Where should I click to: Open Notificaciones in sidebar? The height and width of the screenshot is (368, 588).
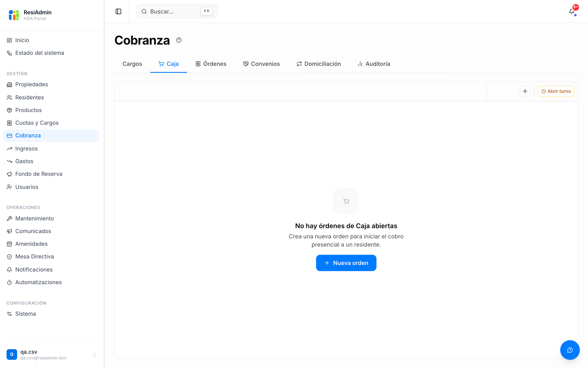pyautogui.click(x=51, y=269)
